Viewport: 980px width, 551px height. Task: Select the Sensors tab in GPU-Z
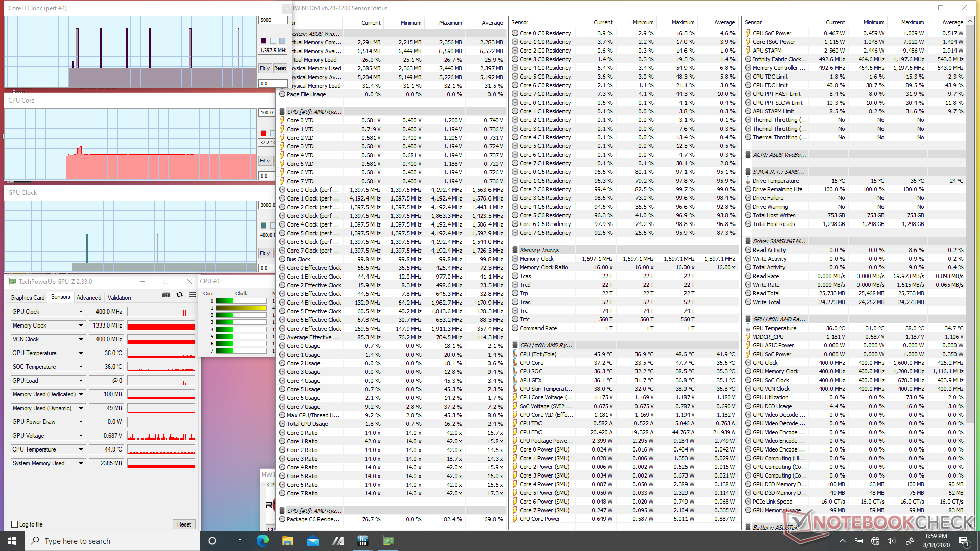tap(61, 297)
